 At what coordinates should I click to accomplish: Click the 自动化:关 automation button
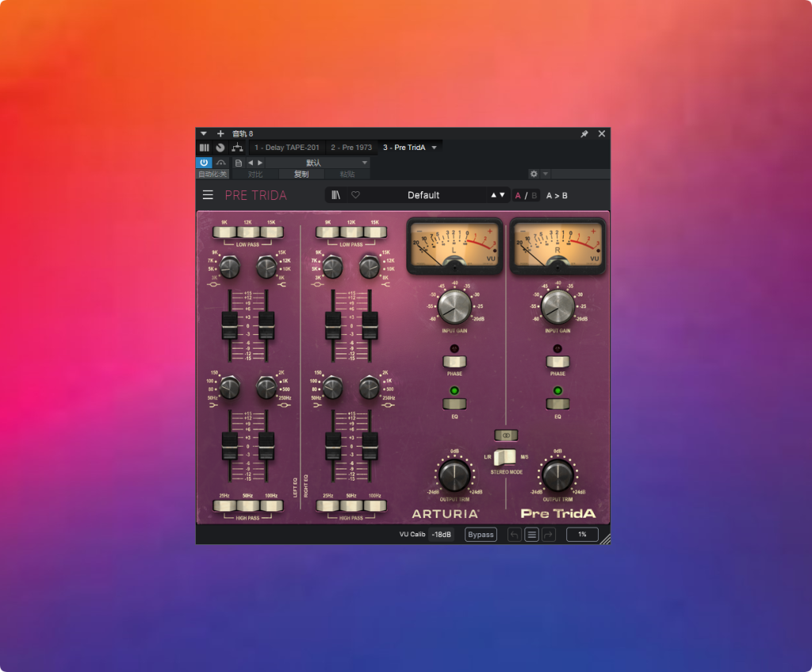click(x=213, y=174)
